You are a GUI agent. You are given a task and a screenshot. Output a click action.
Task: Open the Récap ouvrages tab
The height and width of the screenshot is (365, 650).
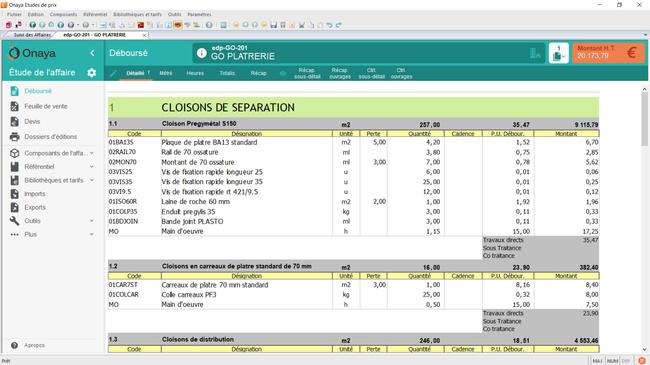coord(340,73)
